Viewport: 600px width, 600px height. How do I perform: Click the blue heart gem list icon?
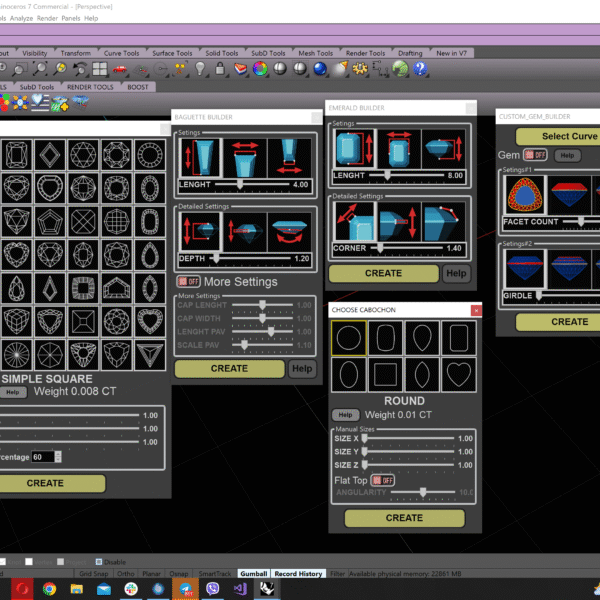click(40, 103)
